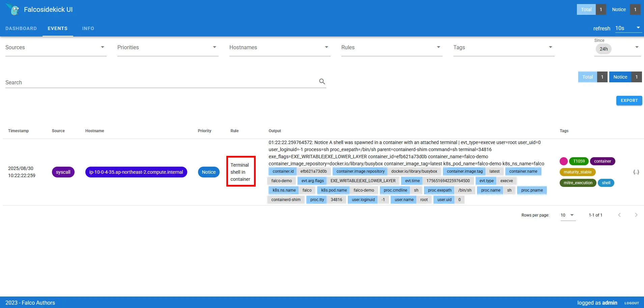Screen dimensions: 644x308
Task: Click the user.loginuid field chip
Action: pos(363,200)
